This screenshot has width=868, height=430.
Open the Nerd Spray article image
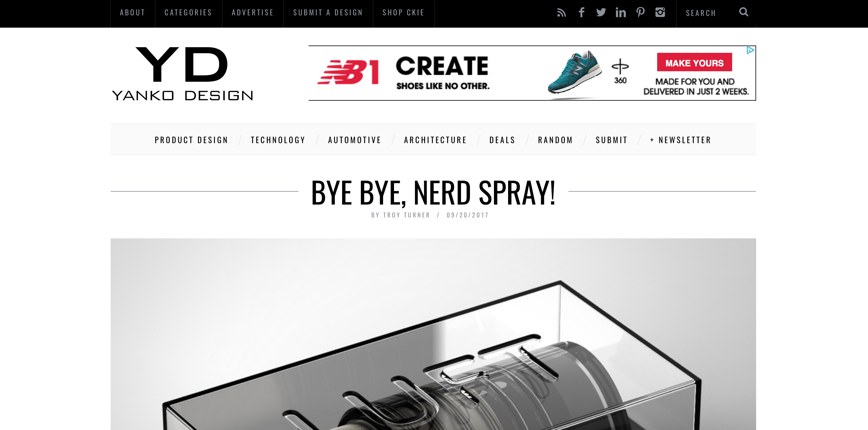[433, 334]
